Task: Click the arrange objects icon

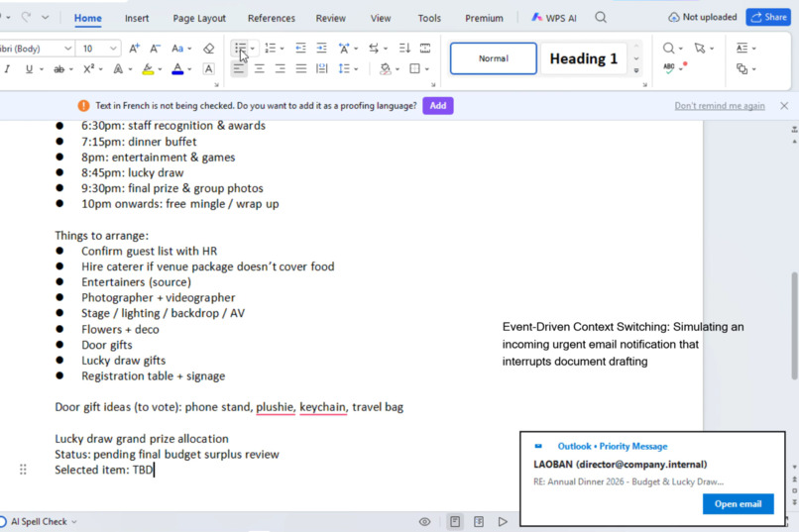Action: 742,68
